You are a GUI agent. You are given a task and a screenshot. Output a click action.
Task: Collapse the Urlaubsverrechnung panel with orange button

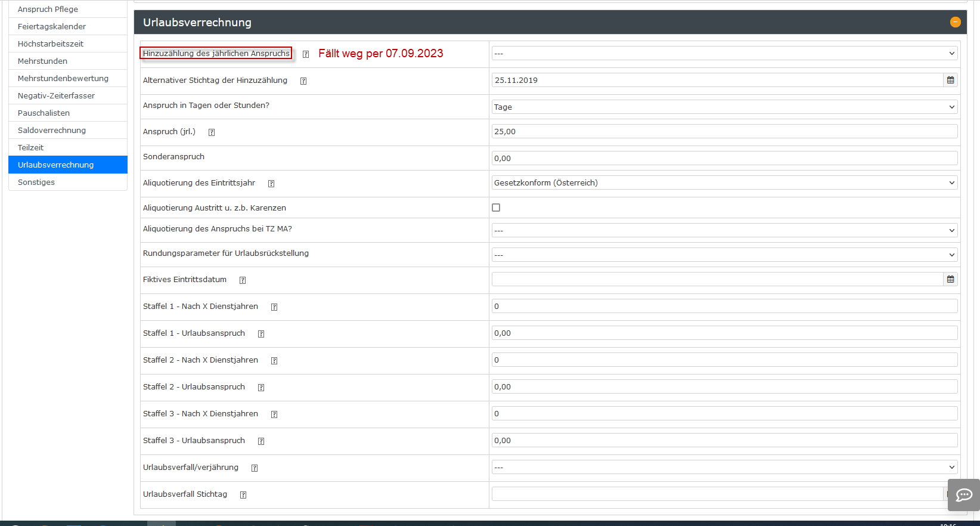point(955,22)
